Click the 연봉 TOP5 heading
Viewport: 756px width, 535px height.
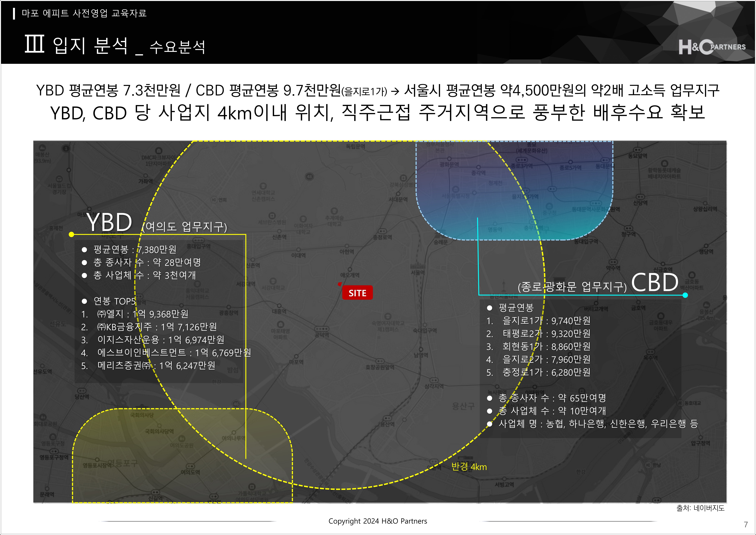coord(109,301)
